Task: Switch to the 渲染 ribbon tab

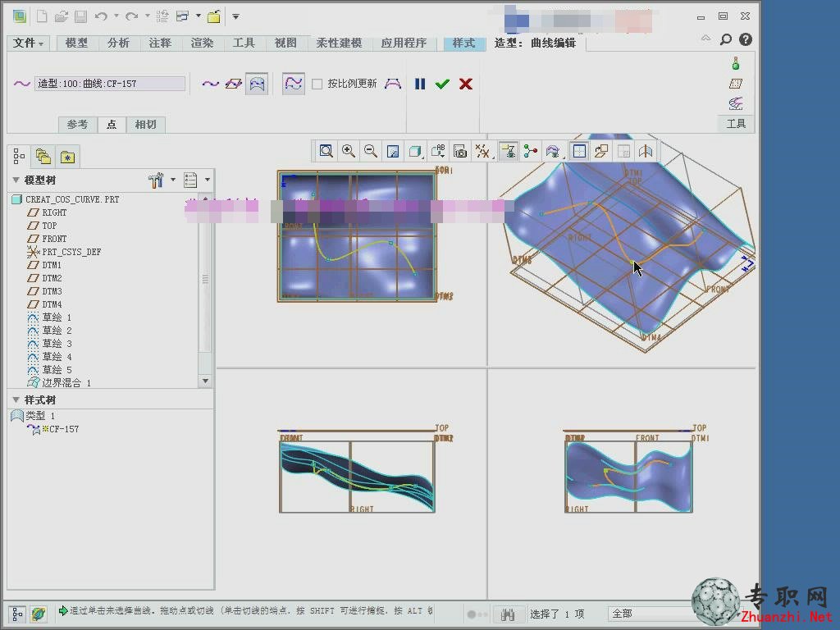Action: [202, 43]
